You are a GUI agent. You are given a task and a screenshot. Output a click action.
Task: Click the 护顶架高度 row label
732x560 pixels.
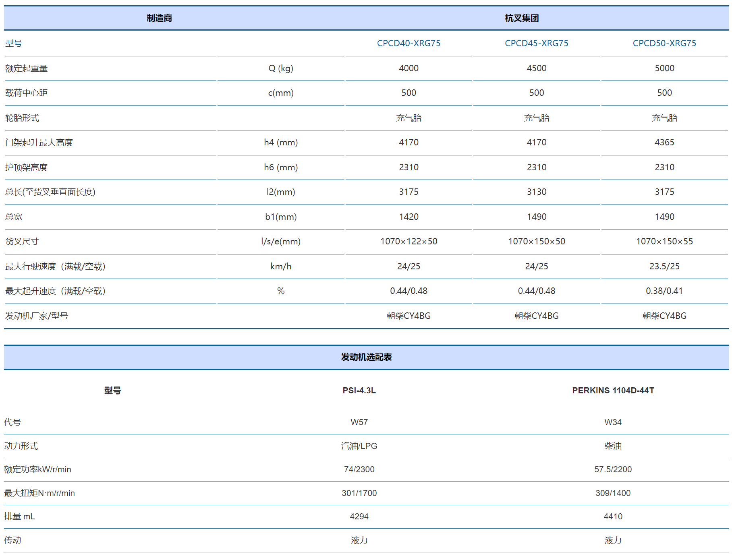coord(27,167)
